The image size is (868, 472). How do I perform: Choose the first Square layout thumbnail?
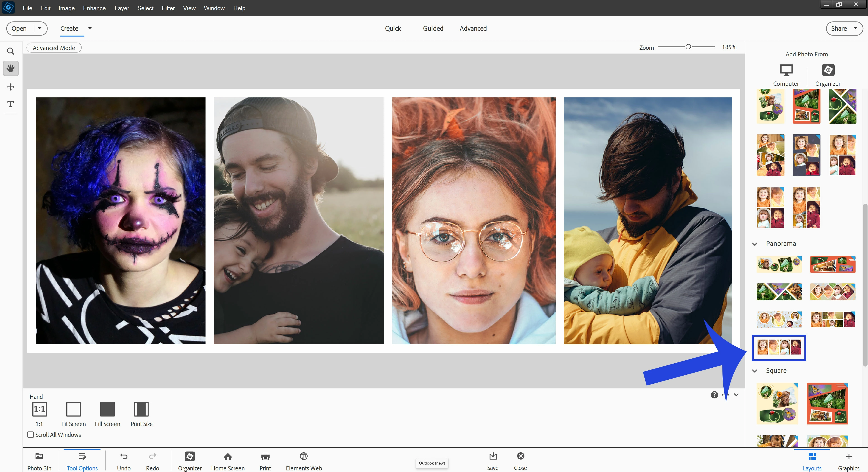777,403
